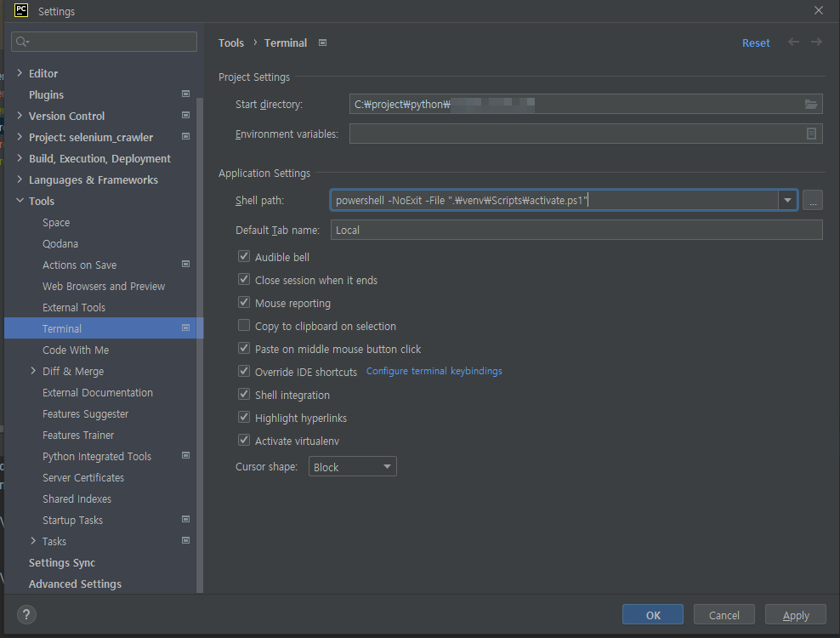Expand the Languages & Frameworks arrow

[x=20, y=179]
